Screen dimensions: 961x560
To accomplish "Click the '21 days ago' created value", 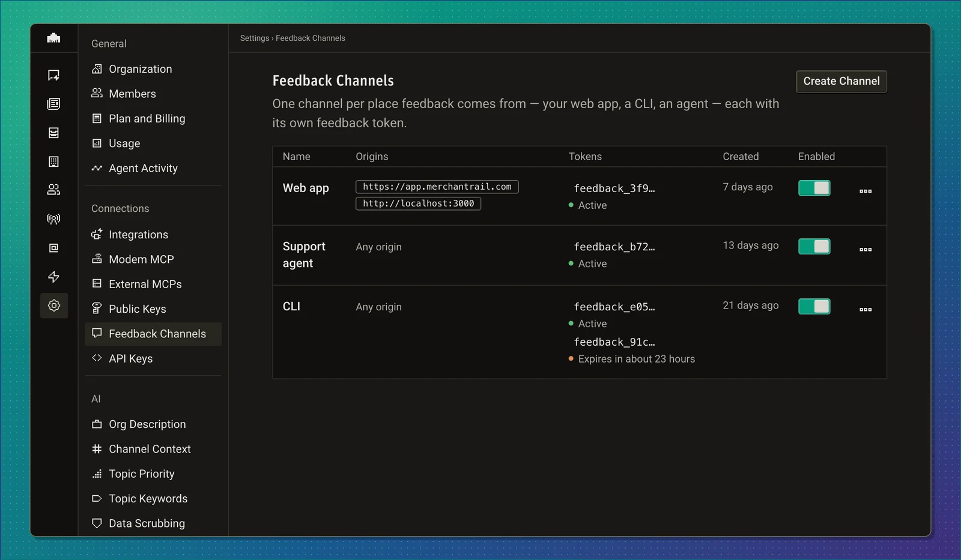I will [x=751, y=305].
